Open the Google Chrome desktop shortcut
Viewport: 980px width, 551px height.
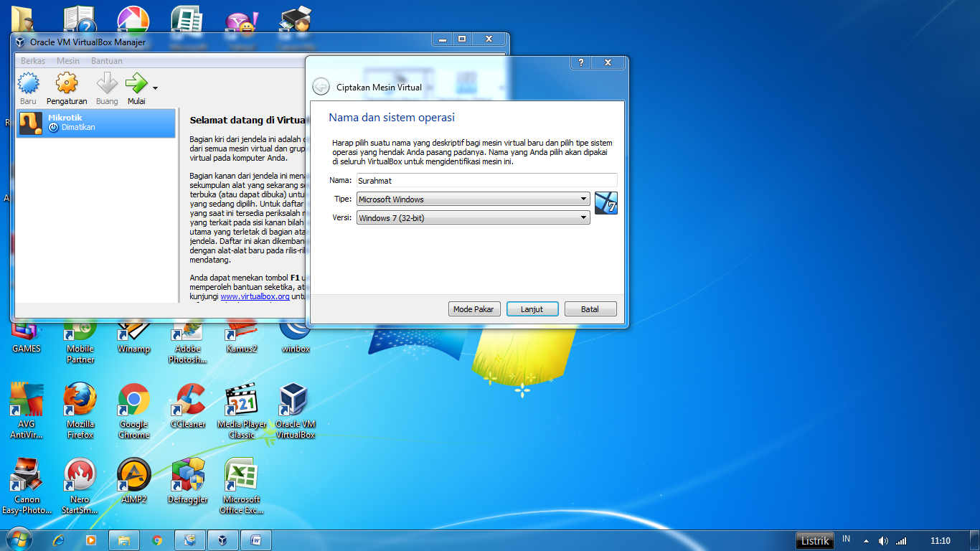coord(133,410)
